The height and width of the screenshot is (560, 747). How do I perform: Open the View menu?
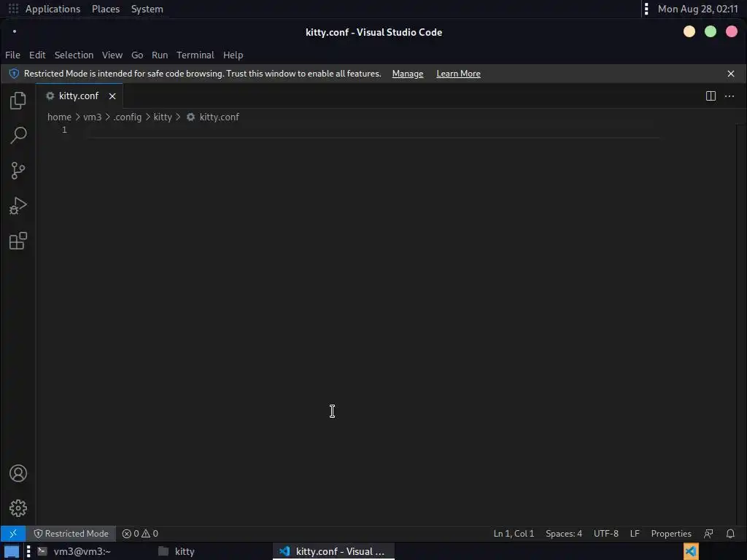[x=112, y=55]
